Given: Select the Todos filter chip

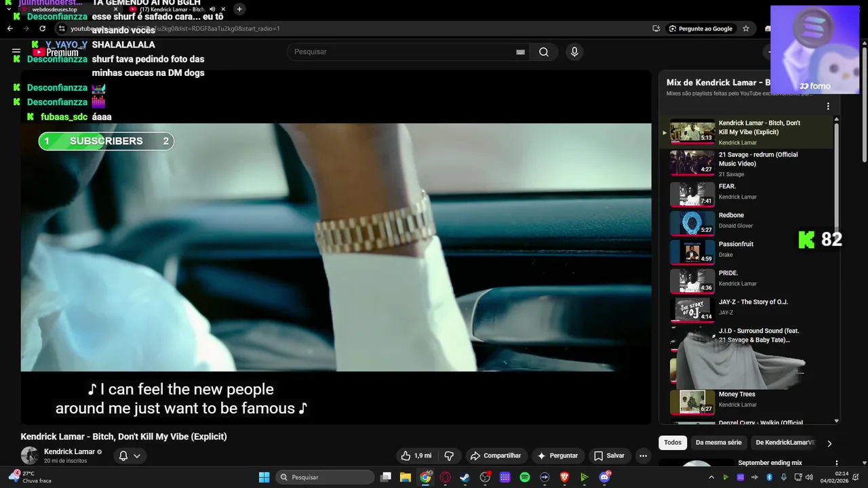Looking at the screenshot, I should click(673, 443).
